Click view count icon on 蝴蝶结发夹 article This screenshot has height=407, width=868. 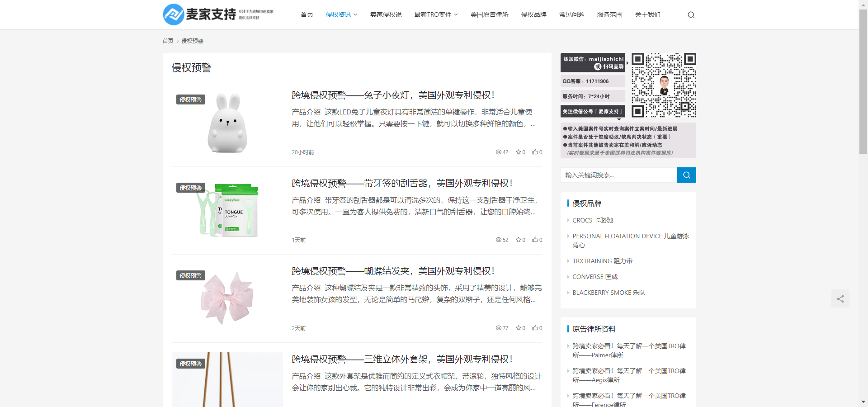click(x=498, y=328)
